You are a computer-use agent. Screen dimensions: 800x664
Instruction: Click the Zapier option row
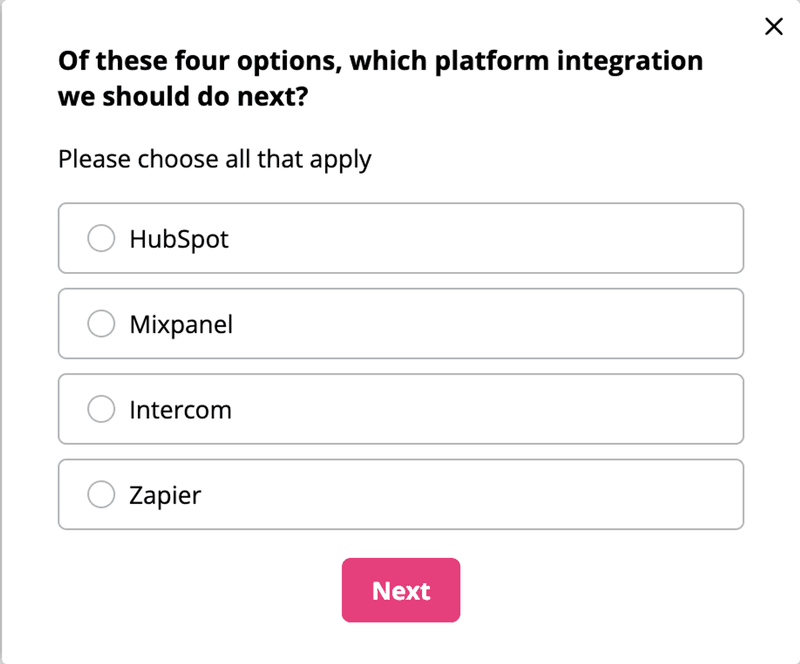pos(400,494)
